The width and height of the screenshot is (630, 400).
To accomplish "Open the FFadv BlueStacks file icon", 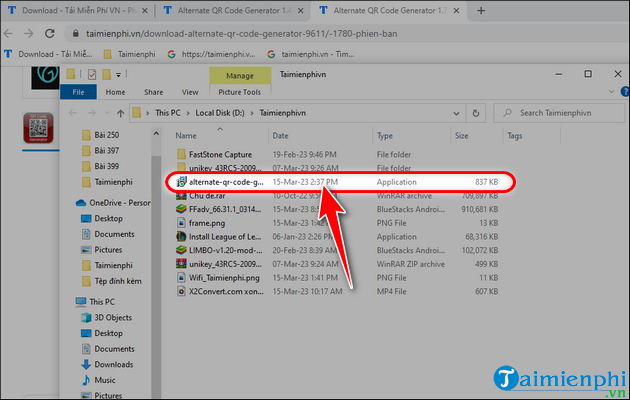I will pos(180,211).
